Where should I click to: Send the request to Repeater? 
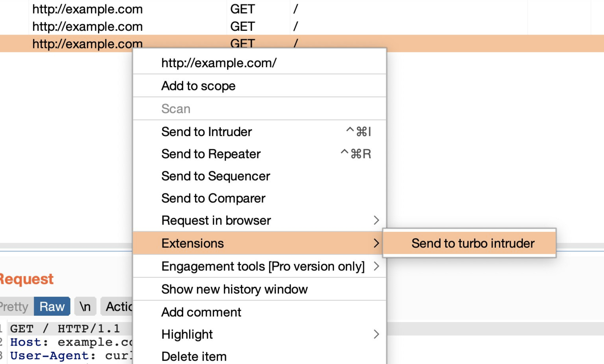point(211,154)
